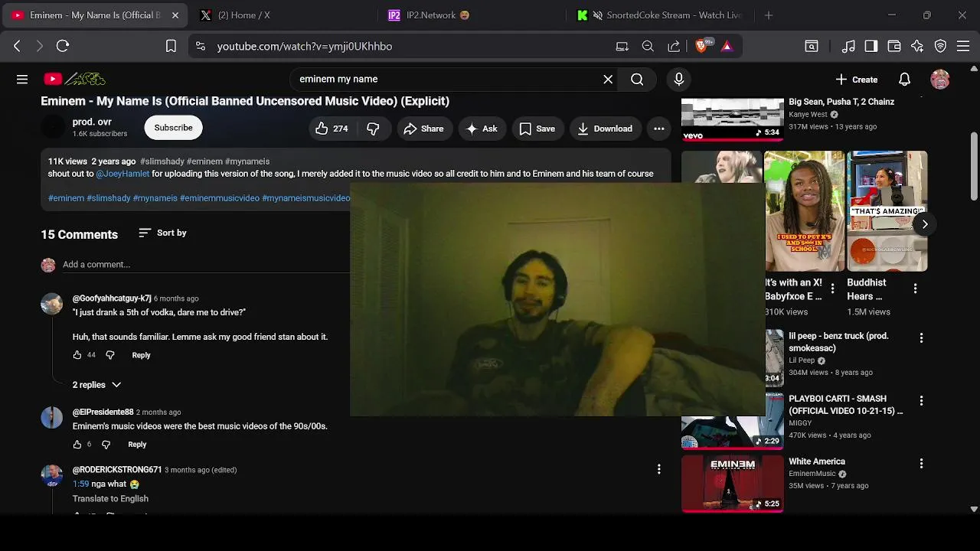The image size is (980, 551).
Task: Show next Shorts with right chevron
Action: point(925,224)
